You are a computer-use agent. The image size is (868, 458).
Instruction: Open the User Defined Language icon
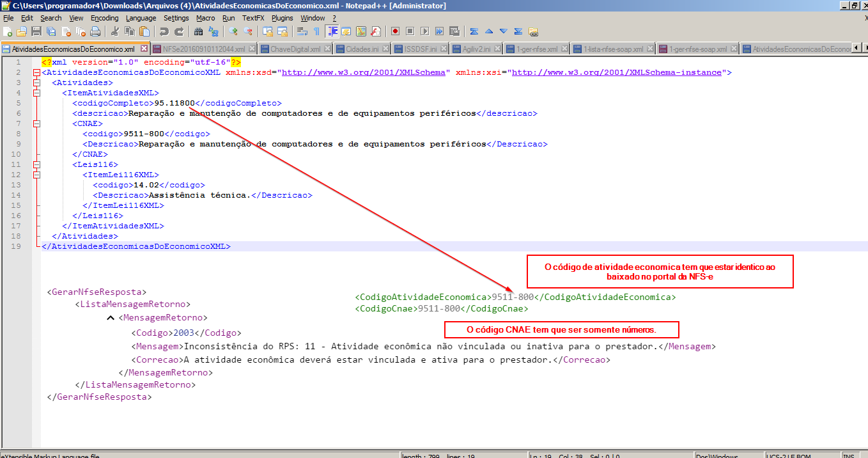(x=346, y=31)
